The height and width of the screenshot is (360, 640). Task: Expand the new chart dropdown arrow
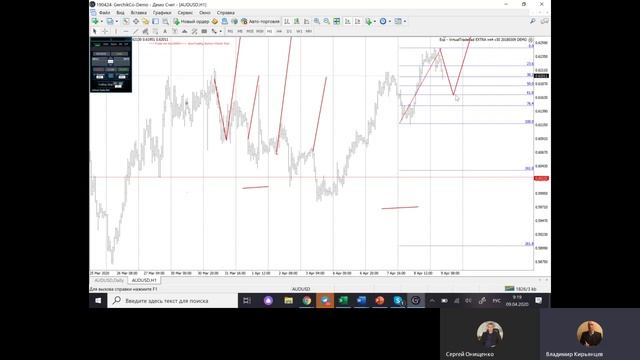click(x=102, y=21)
